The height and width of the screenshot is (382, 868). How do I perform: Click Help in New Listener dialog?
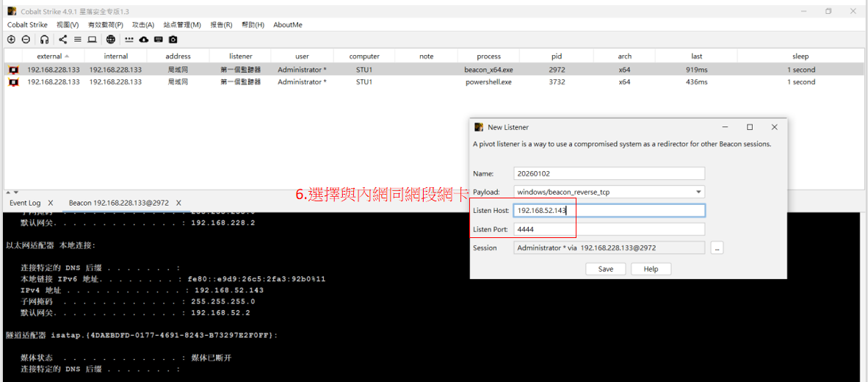coord(651,269)
